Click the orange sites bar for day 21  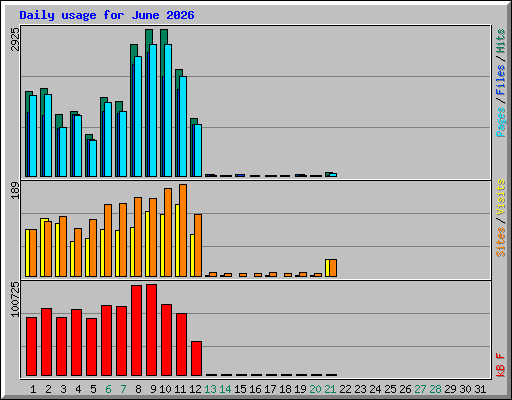pos(333,268)
